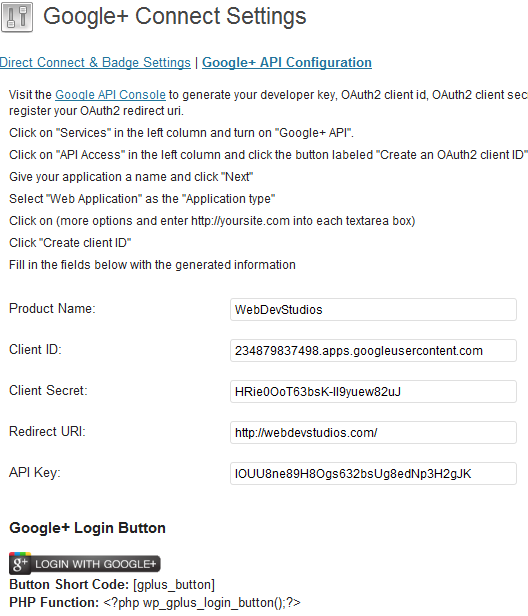Click the Login with Google+ button
The width and height of the screenshot is (528, 616).
click(85, 564)
